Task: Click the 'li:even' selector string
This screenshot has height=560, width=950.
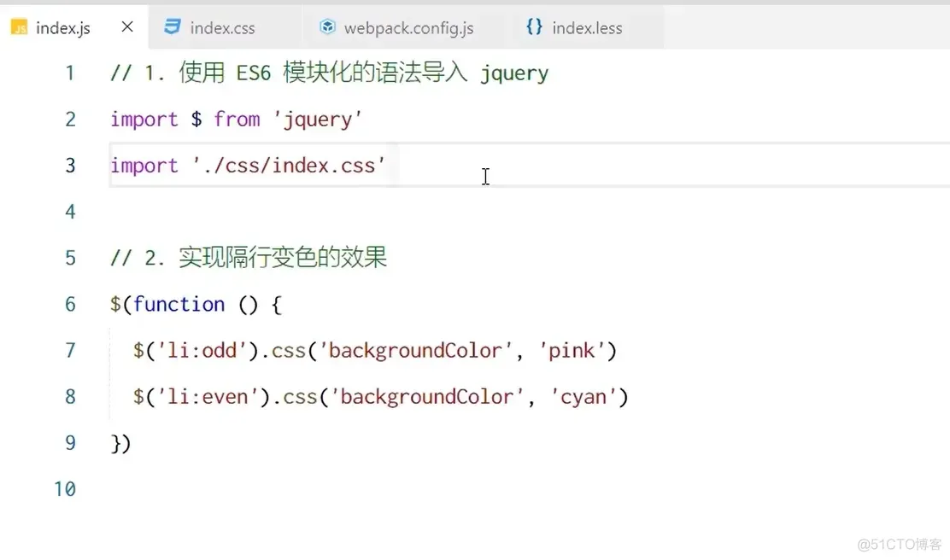Action: [x=208, y=397]
